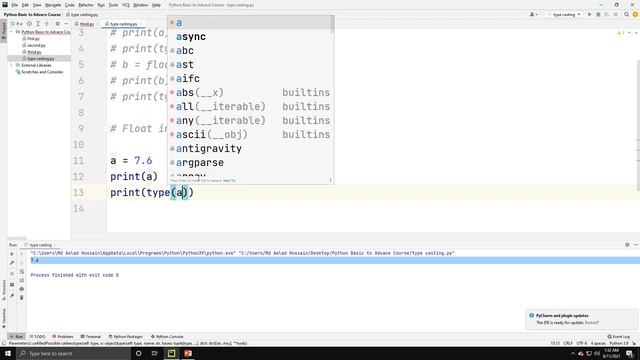Viewport: 640px width, 360px height.
Task: Click Expand All icon in Project panel
Action: point(38,24)
